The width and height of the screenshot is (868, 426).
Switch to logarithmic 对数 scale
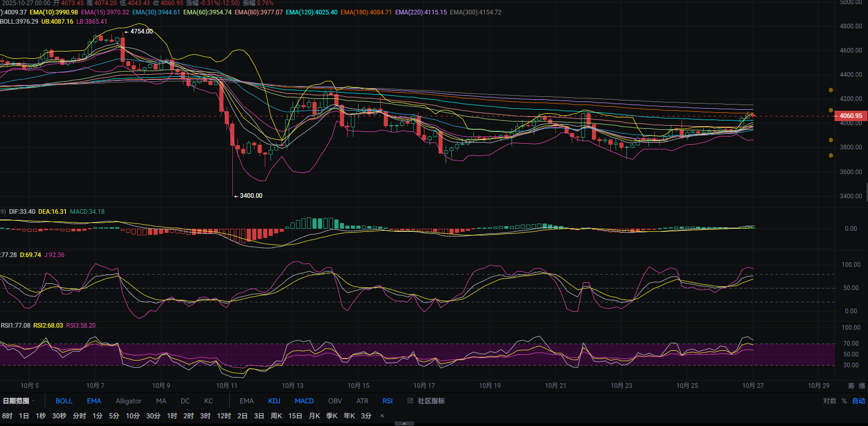coord(829,401)
